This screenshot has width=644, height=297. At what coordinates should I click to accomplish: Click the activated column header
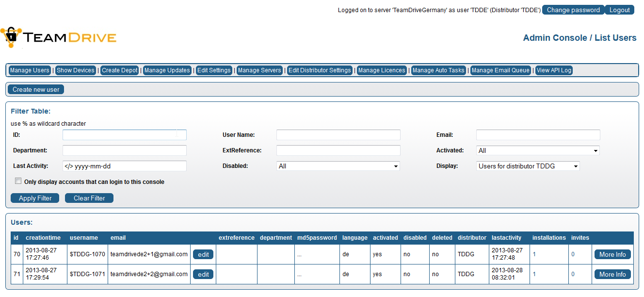(x=386, y=238)
